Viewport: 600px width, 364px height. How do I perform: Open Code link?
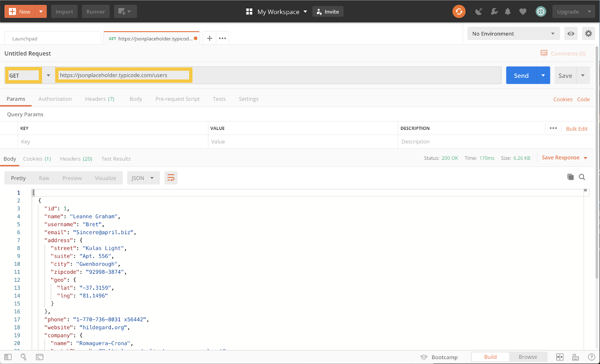point(583,99)
